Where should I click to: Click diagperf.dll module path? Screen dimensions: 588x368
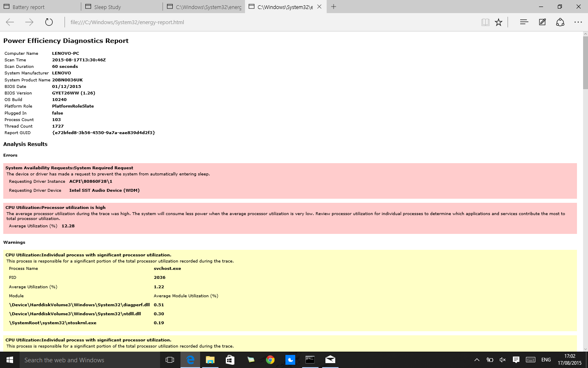point(79,305)
